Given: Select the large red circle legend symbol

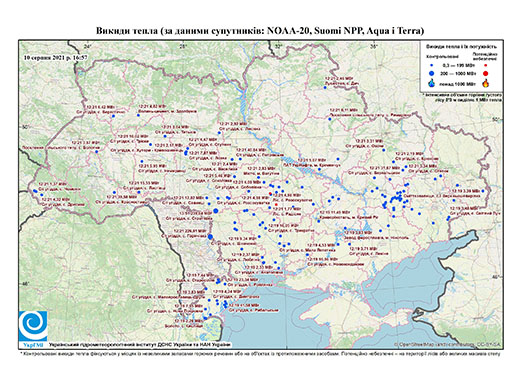Looking at the screenshot, I should [485, 74].
